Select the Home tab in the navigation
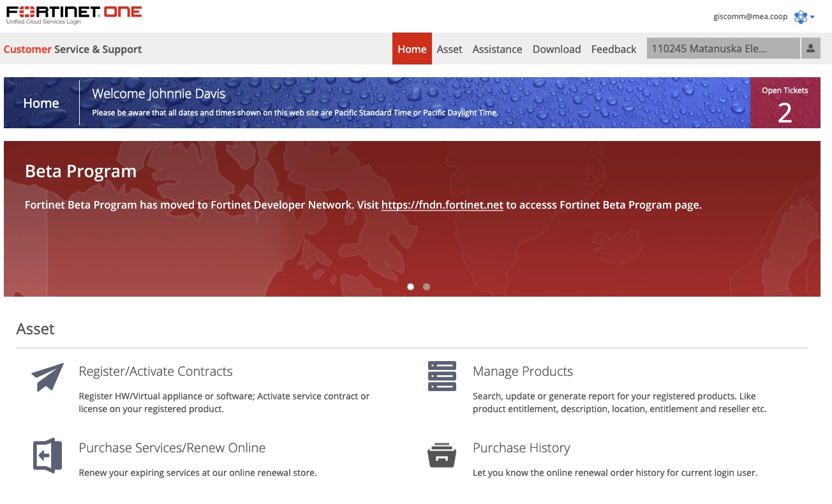 click(x=412, y=48)
